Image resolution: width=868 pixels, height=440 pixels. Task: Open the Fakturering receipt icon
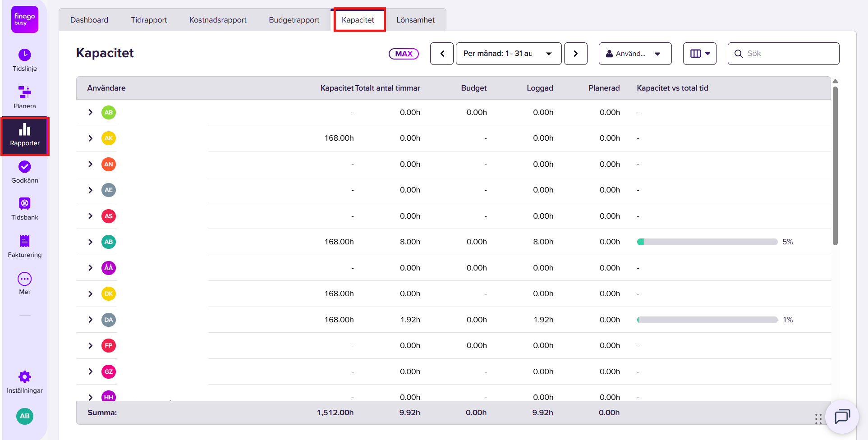[25, 241]
